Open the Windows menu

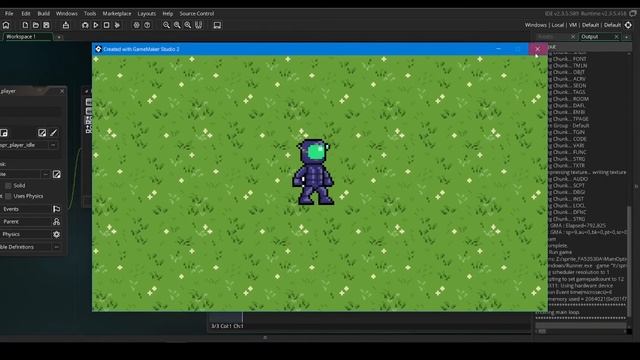[67, 13]
